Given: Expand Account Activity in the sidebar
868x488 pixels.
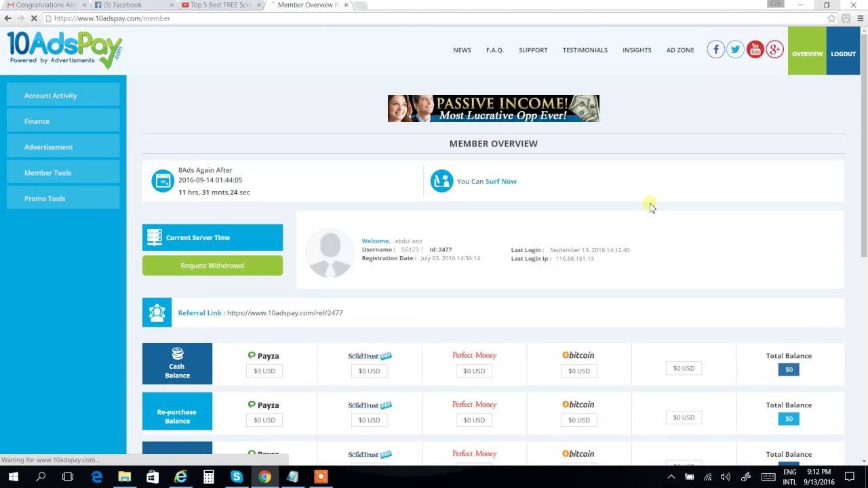Looking at the screenshot, I should click(x=63, y=96).
